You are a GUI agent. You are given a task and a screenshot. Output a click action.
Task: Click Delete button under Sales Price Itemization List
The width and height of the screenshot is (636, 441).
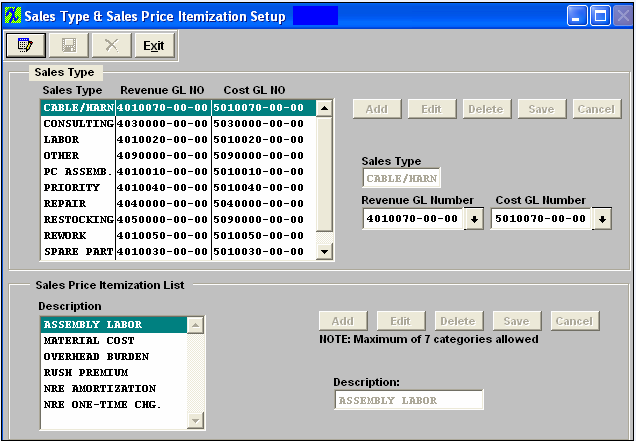pyautogui.click(x=459, y=321)
